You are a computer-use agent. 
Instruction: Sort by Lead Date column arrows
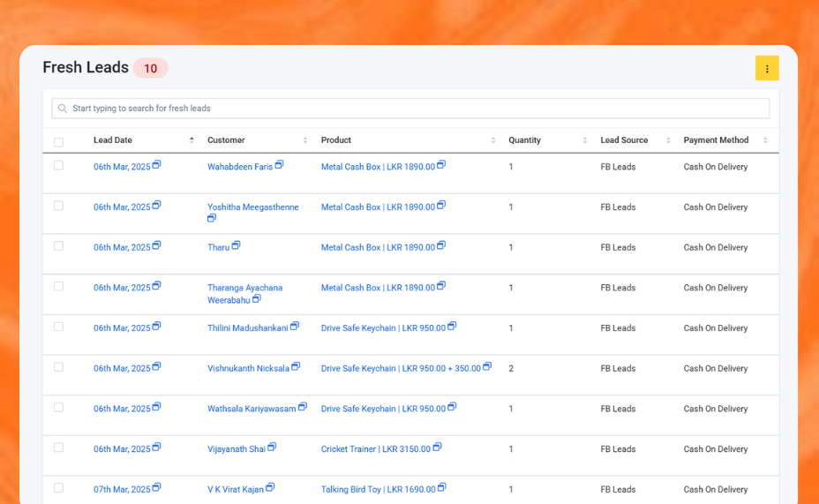192,140
